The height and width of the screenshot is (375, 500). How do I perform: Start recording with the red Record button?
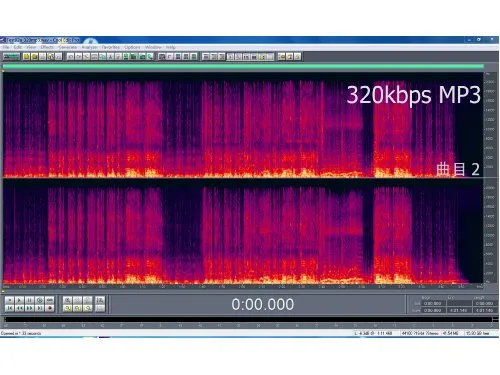point(49,308)
